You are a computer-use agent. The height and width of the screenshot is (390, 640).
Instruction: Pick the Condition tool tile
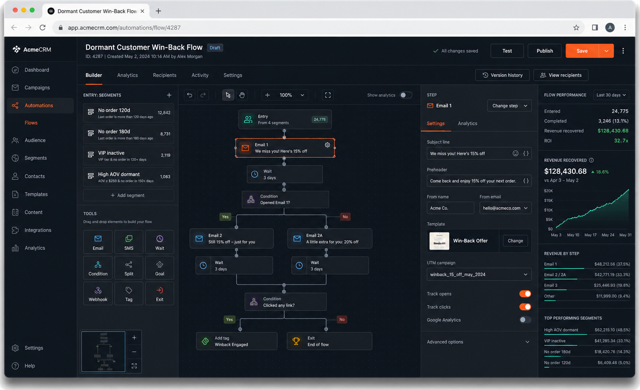click(98, 268)
